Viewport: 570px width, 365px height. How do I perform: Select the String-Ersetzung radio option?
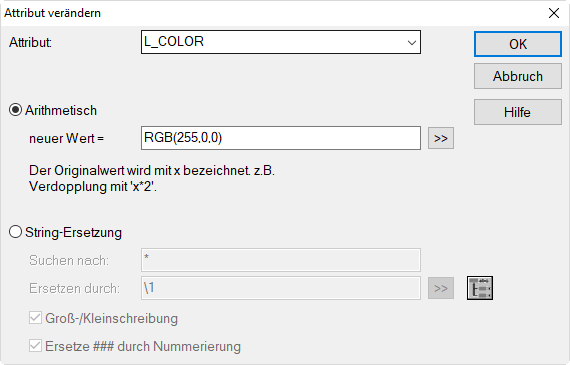click(x=15, y=232)
